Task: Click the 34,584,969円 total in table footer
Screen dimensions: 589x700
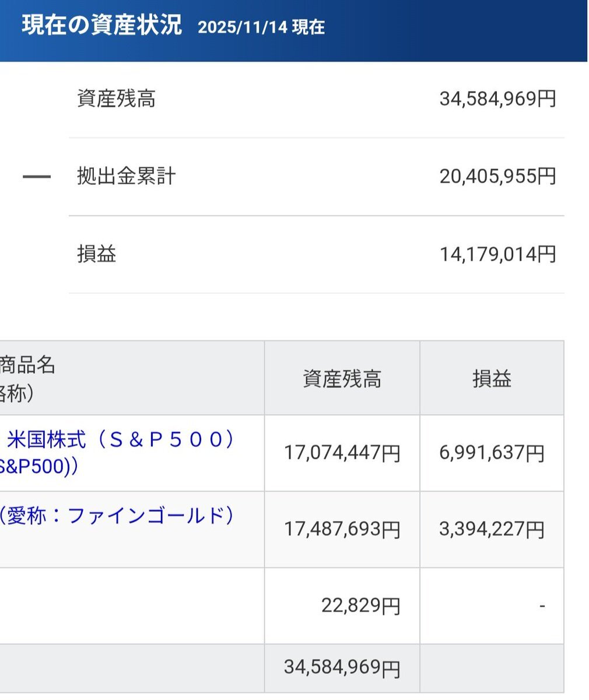Action: pos(342,667)
